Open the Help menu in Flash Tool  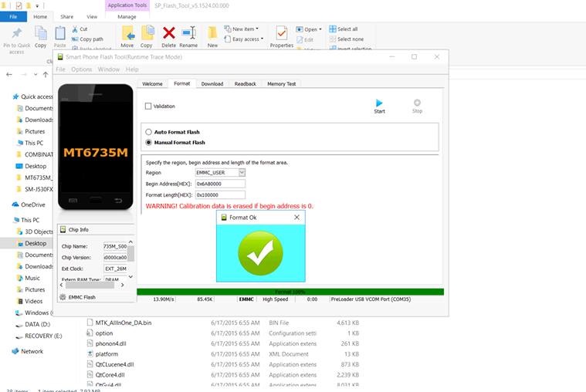pos(132,69)
